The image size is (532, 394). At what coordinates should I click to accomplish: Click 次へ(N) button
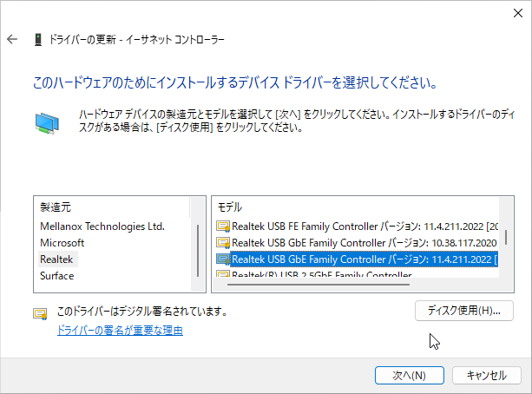(409, 375)
